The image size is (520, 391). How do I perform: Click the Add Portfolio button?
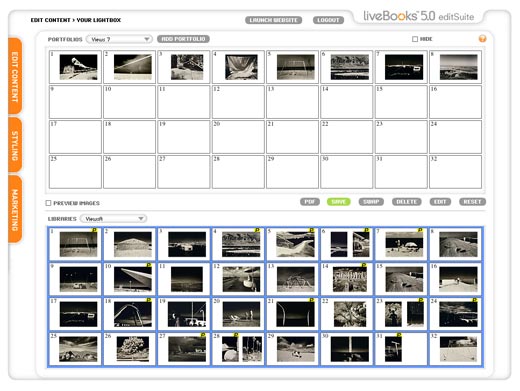pos(183,39)
